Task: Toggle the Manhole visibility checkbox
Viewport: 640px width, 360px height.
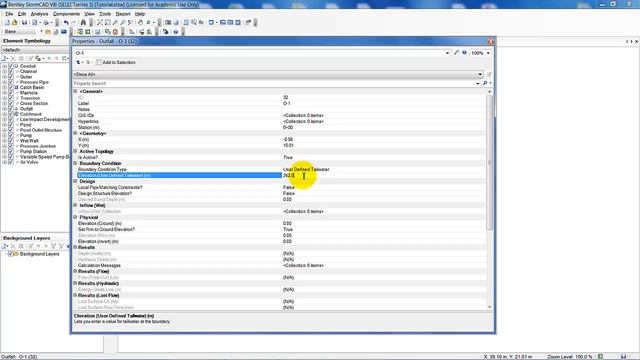Action: tap(11, 93)
